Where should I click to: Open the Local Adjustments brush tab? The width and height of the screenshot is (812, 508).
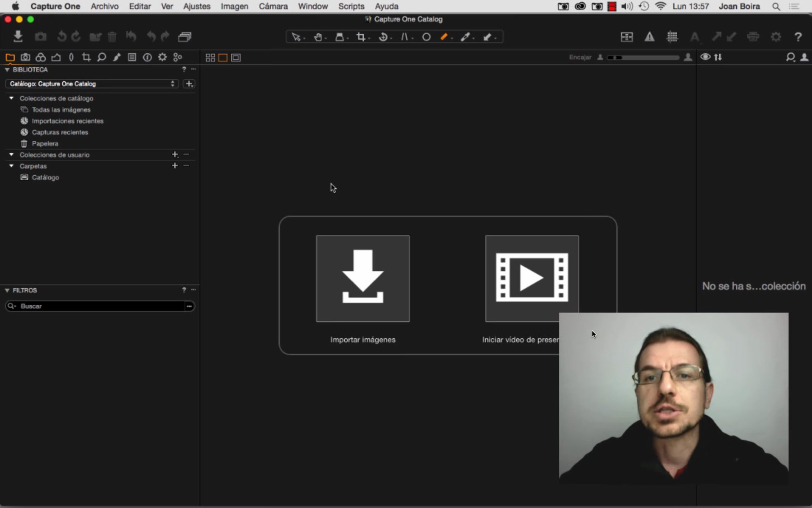click(x=117, y=57)
